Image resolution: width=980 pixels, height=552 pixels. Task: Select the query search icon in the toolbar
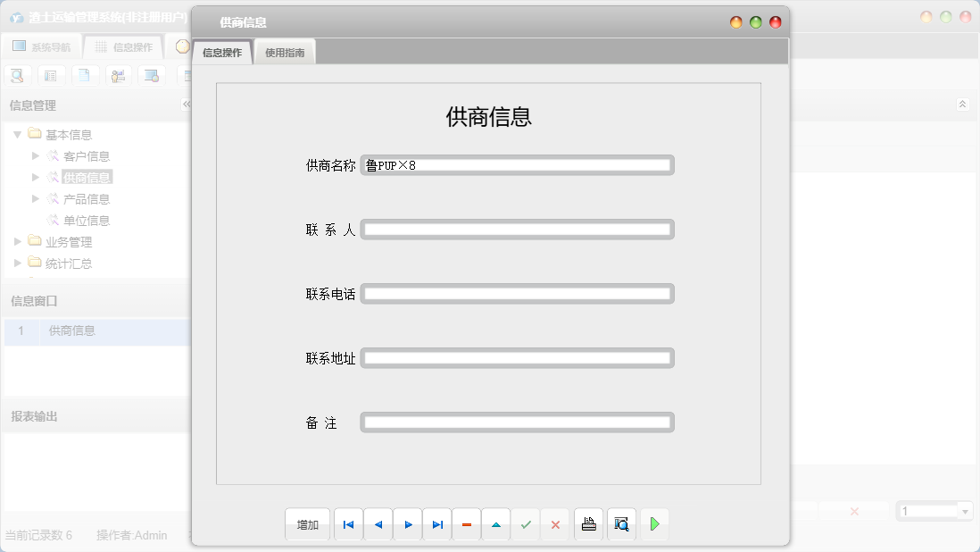coord(17,75)
